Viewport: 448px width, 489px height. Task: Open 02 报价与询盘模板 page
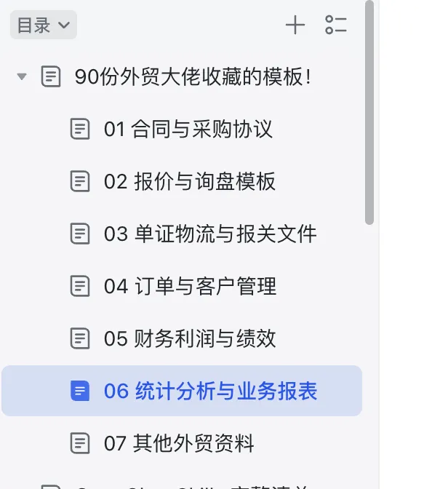click(x=190, y=181)
